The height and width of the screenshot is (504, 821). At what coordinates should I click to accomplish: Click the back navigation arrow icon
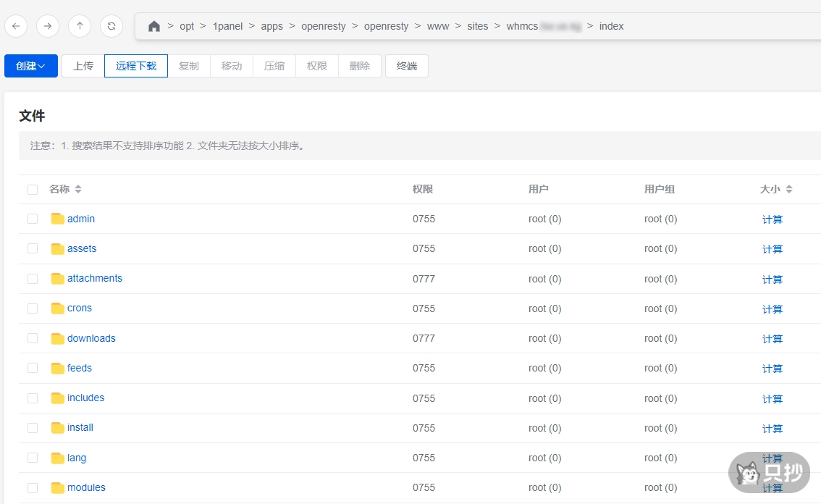16,26
